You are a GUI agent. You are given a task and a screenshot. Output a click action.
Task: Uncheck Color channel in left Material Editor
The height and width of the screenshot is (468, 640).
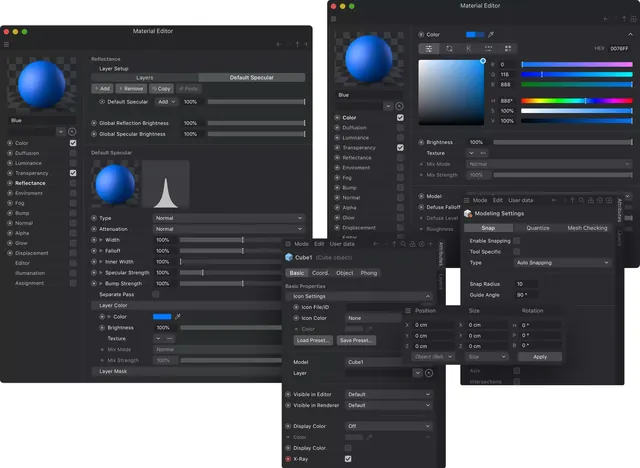pos(73,143)
